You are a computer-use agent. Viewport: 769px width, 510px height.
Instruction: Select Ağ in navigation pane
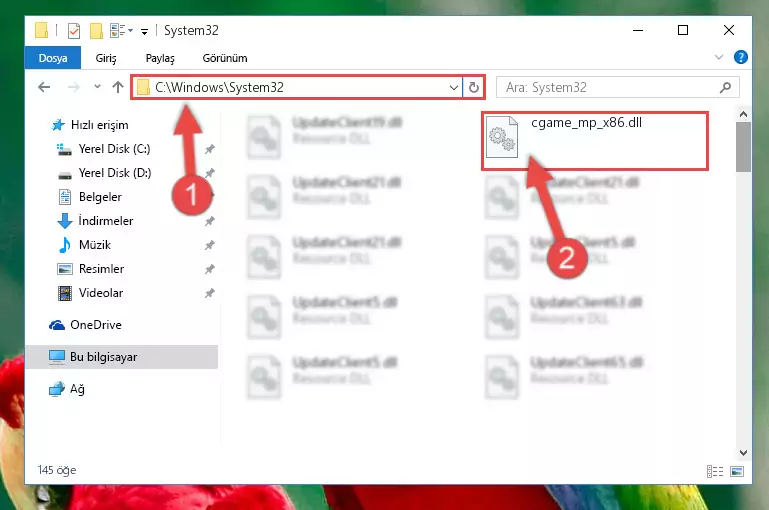click(77, 389)
